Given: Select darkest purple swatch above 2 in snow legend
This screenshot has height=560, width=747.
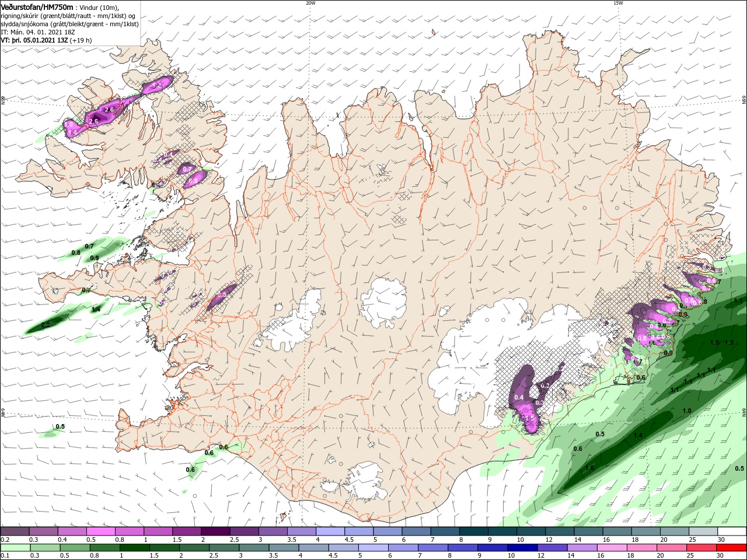Looking at the screenshot, I should pyautogui.click(x=215, y=531).
